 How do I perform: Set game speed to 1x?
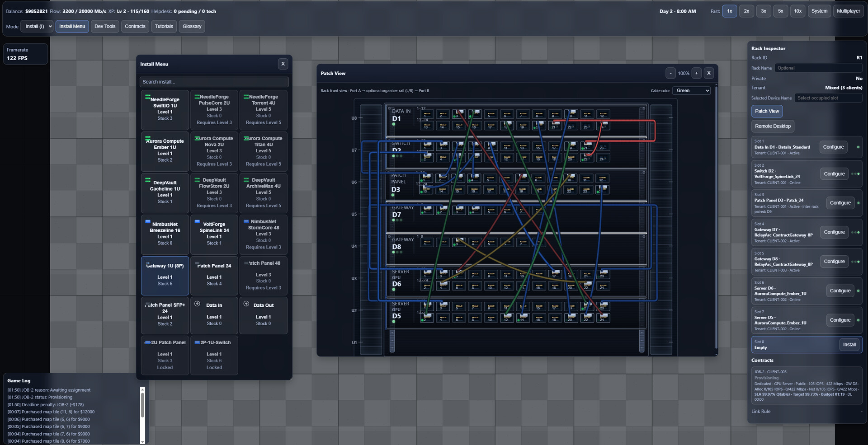pyautogui.click(x=729, y=11)
